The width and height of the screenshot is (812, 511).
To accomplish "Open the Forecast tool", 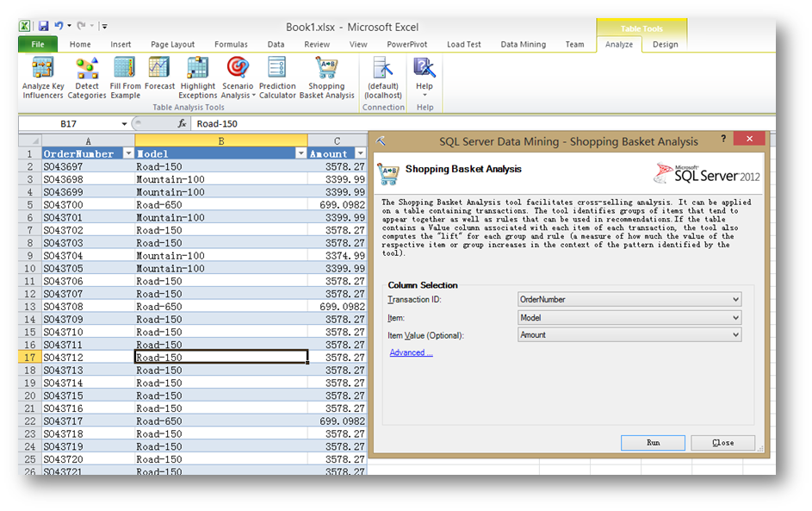I will click(x=159, y=73).
